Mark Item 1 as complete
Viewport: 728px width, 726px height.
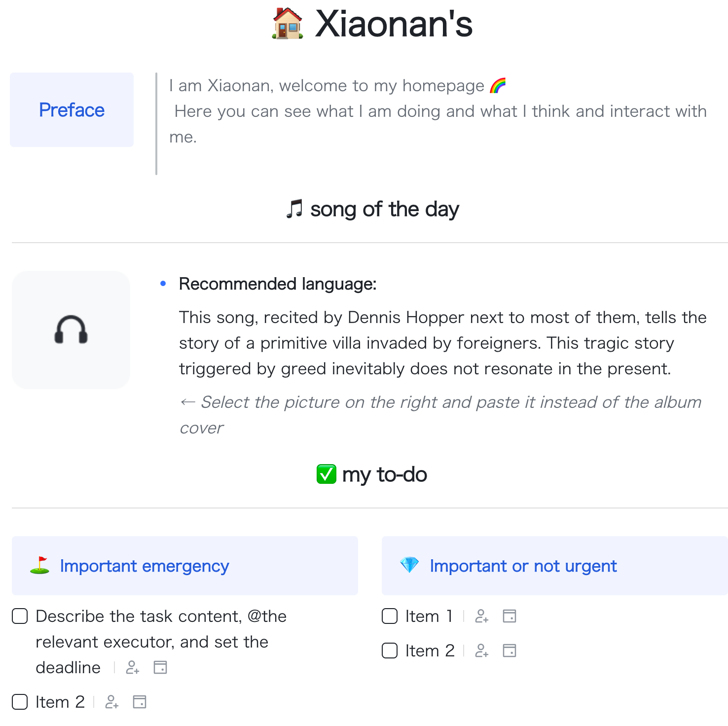pyautogui.click(x=389, y=616)
